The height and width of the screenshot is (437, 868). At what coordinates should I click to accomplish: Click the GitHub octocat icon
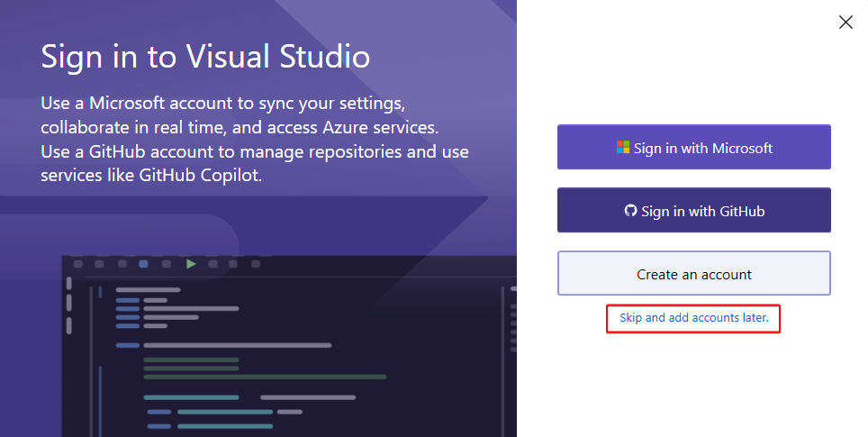630,211
